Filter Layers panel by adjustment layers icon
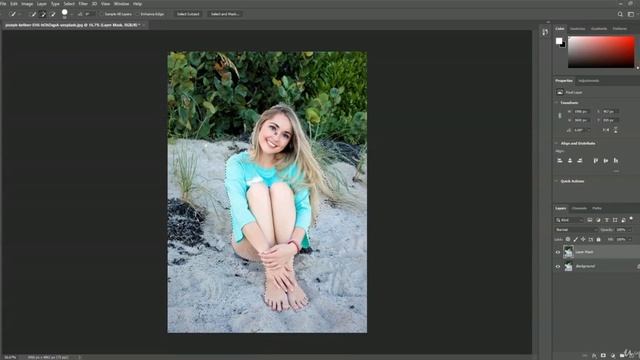 click(x=598, y=220)
